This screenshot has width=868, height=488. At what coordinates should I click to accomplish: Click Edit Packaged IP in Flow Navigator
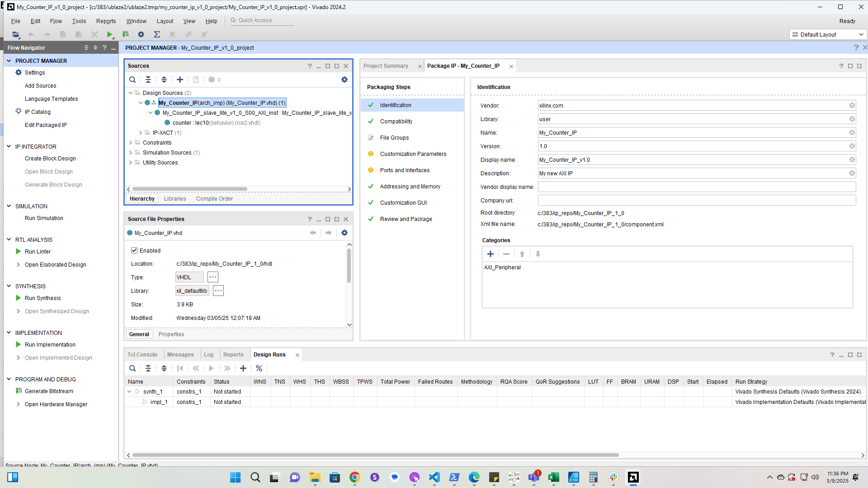click(46, 125)
